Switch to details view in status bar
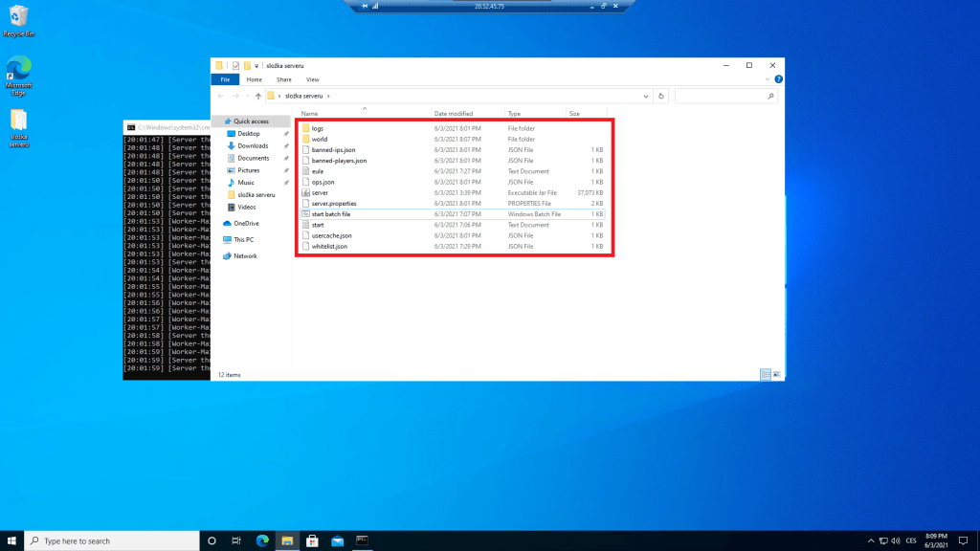The image size is (980, 551). click(x=766, y=374)
